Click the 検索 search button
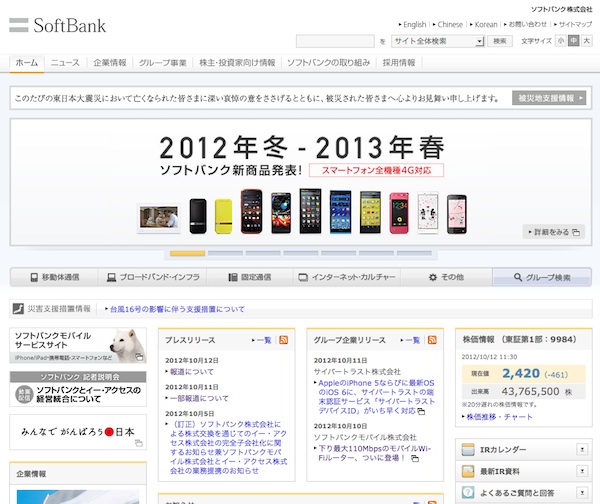Image resolution: width=600 pixels, height=504 pixels. coord(500,41)
